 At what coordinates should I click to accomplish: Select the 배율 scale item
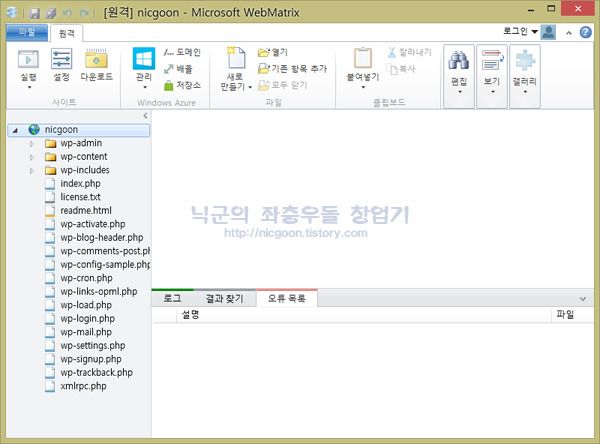[178, 69]
